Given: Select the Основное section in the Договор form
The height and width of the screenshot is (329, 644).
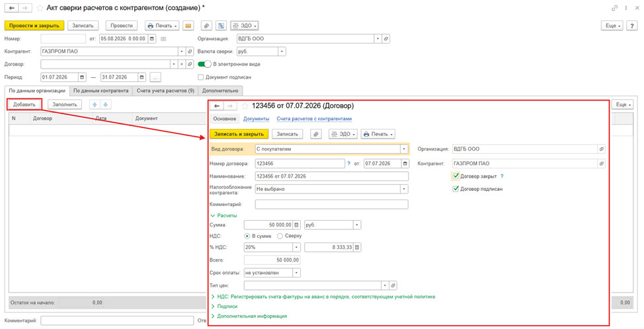Looking at the screenshot, I should (x=225, y=118).
